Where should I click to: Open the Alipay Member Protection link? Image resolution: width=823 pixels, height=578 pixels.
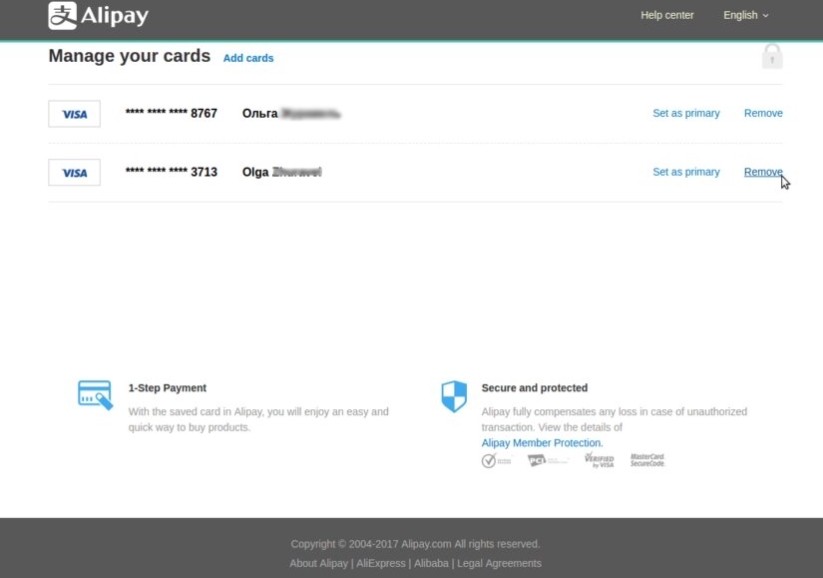tap(542, 443)
